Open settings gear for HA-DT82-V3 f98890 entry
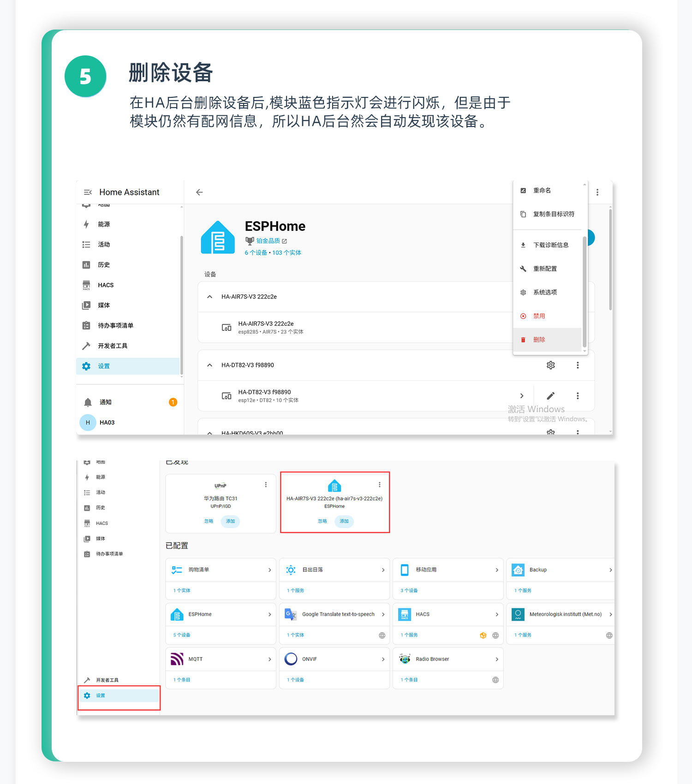The width and height of the screenshot is (692, 784). [551, 365]
